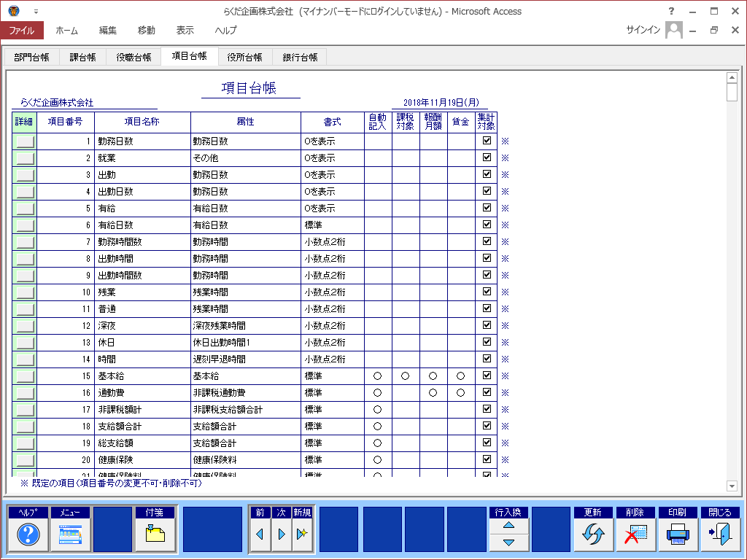Open detail button for 出勤 row 3
Screen dimensions: 747x560
(26, 175)
